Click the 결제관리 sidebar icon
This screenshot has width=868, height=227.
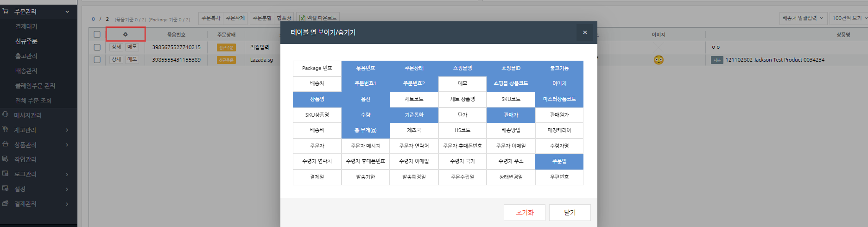point(6,203)
